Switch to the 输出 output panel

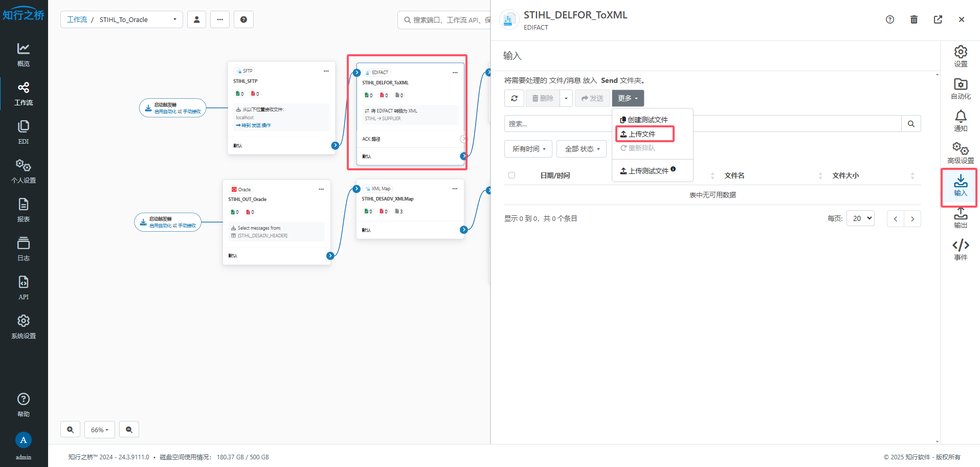(960, 217)
